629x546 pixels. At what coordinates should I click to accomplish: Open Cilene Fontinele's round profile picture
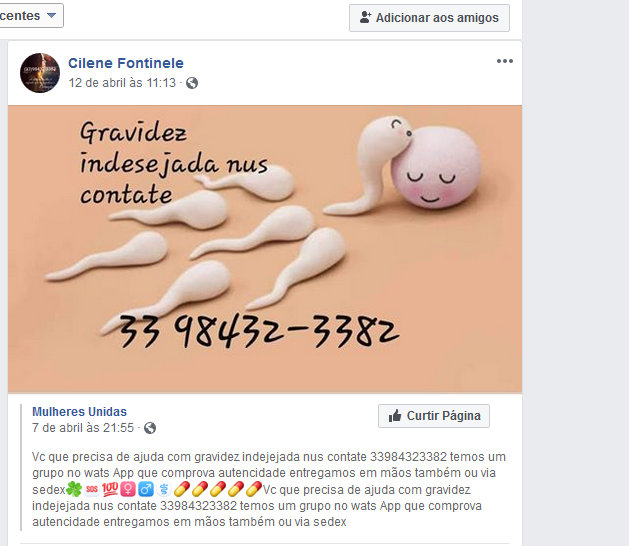point(40,73)
